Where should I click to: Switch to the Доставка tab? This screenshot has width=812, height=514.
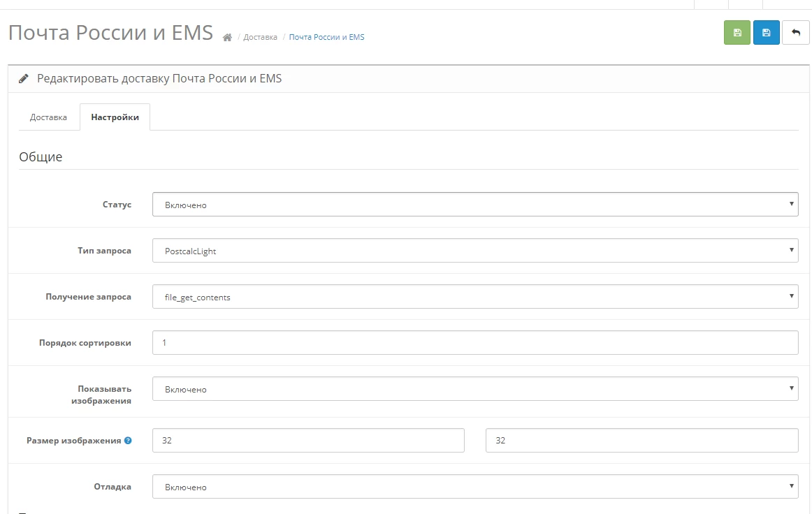point(48,117)
